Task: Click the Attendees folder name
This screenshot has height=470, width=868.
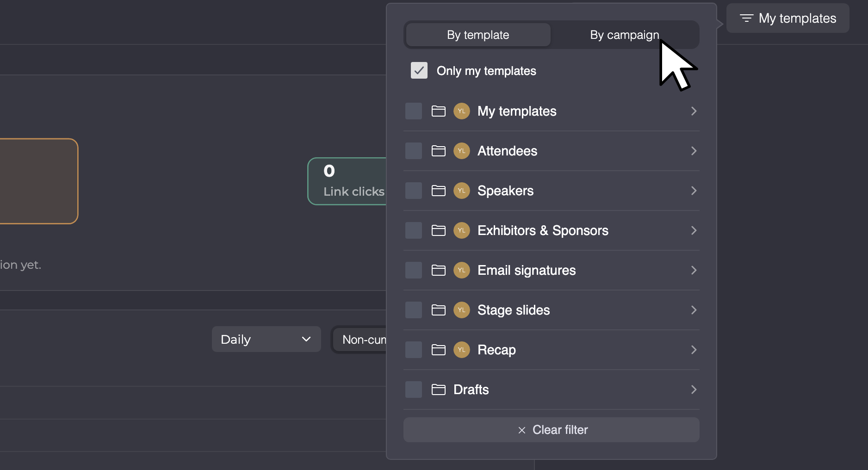Action: 507,151
